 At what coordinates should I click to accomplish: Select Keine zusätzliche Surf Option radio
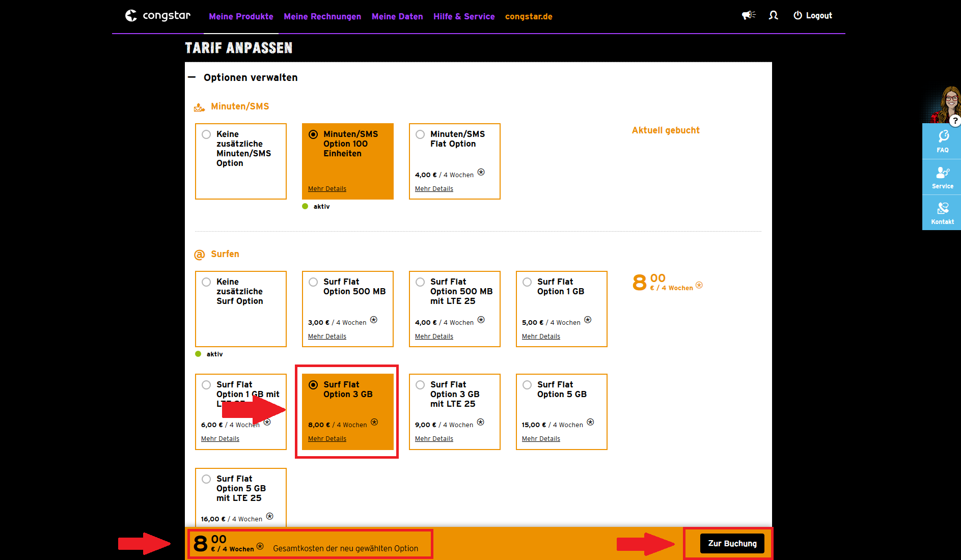pyautogui.click(x=206, y=282)
